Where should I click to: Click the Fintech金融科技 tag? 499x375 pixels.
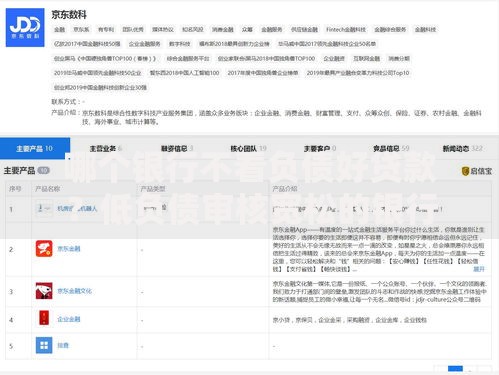(x=346, y=30)
